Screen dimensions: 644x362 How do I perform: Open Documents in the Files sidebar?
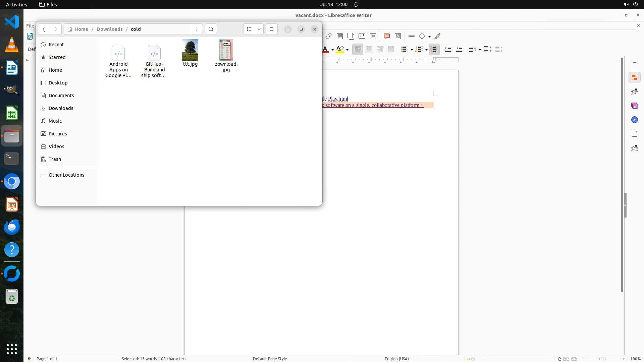click(x=61, y=96)
